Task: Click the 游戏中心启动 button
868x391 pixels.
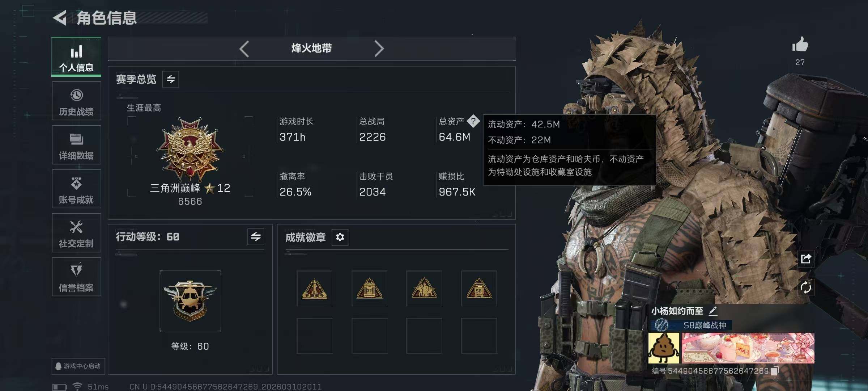Action: (78, 366)
